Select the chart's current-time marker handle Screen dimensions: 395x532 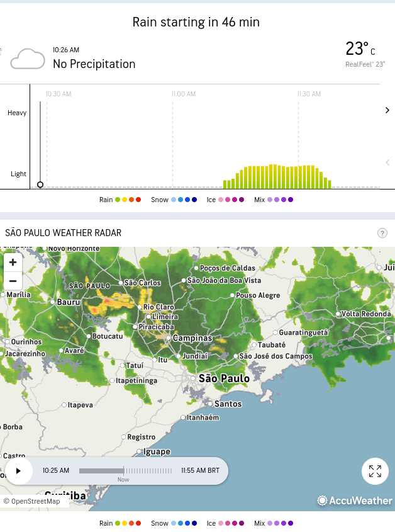[40, 184]
